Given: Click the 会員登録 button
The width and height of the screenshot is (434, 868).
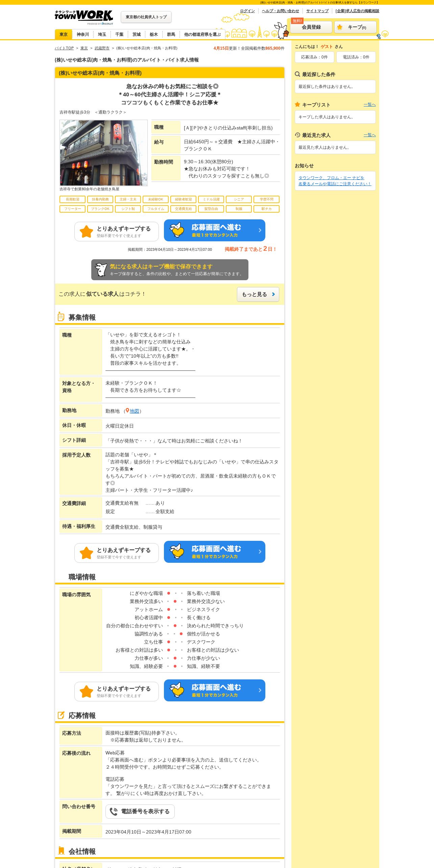Looking at the screenshot, I should [x=311, y=27].
